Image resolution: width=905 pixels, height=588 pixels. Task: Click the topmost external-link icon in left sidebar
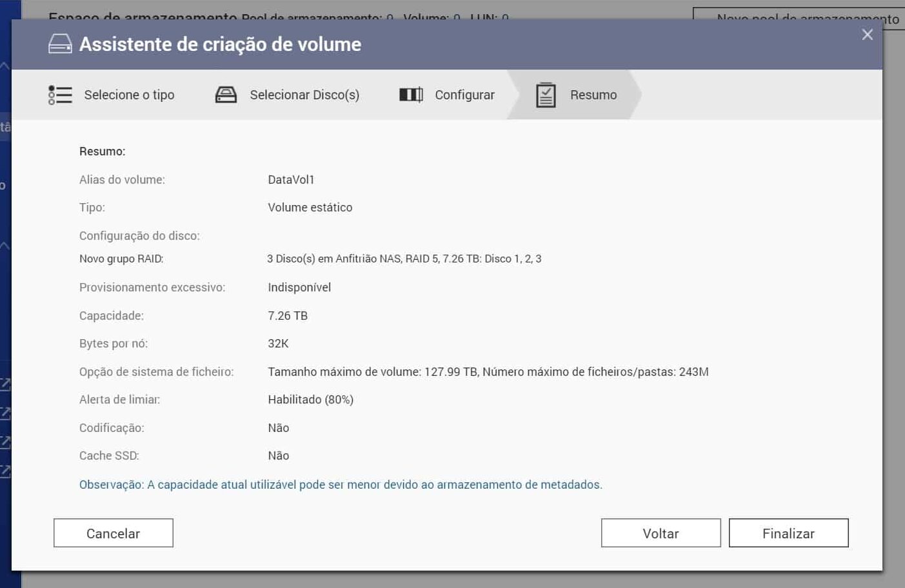[x=5, y=384]
